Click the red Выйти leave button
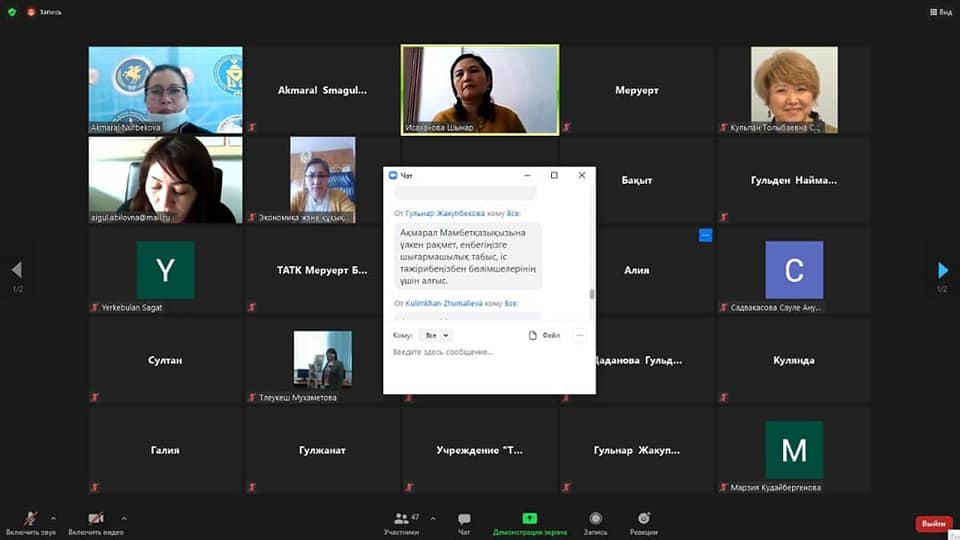 [934, 524]
